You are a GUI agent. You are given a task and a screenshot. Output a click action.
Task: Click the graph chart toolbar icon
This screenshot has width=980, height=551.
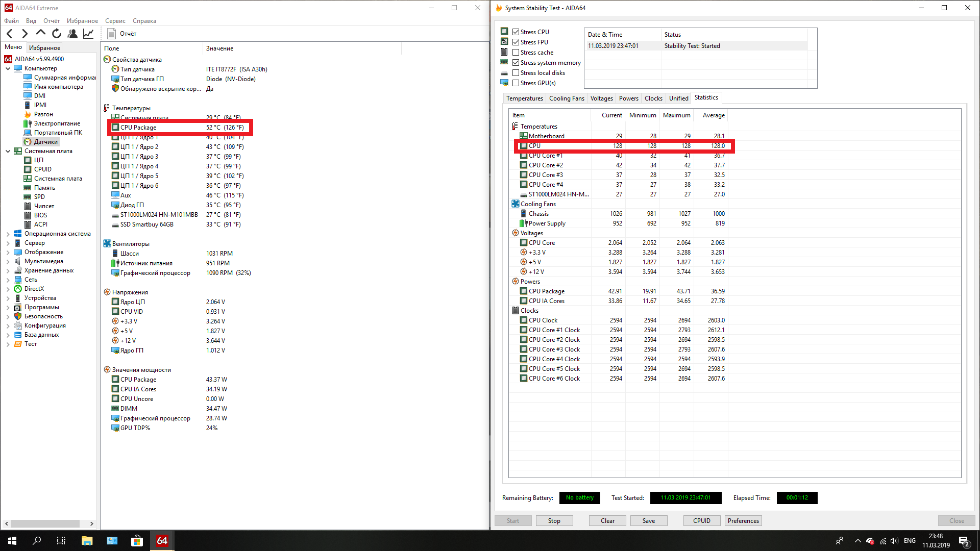point(88,34)
